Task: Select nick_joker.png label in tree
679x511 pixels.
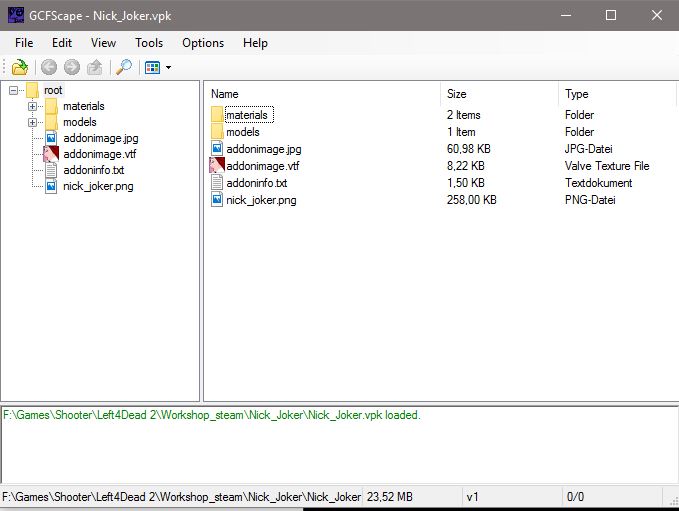Action: click(x=98, y=186)
